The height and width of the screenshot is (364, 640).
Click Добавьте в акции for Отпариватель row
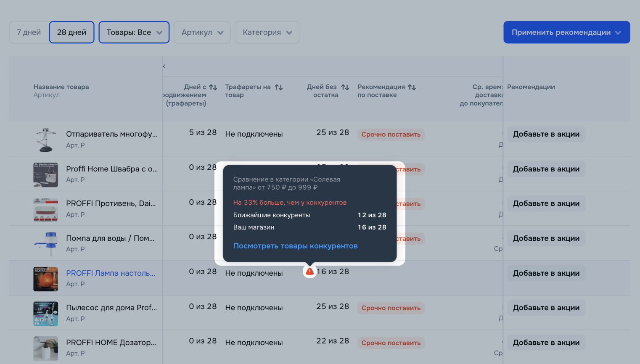tap(546, 134)
